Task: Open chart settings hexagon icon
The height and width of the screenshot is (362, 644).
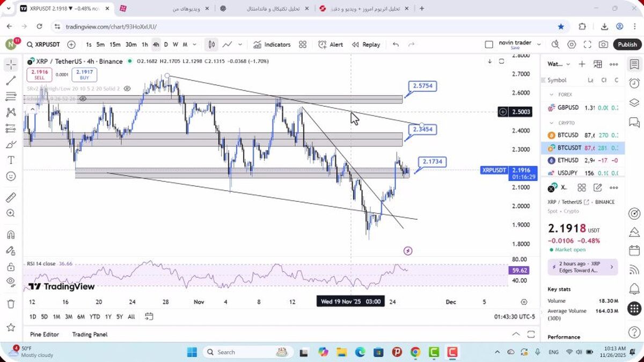Action: (572, 45)
